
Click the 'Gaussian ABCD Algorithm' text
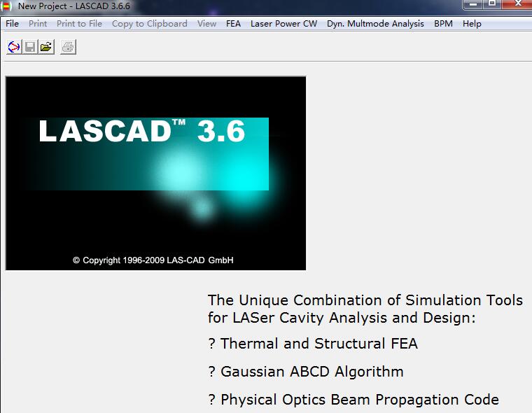click(x=312, y=372)
